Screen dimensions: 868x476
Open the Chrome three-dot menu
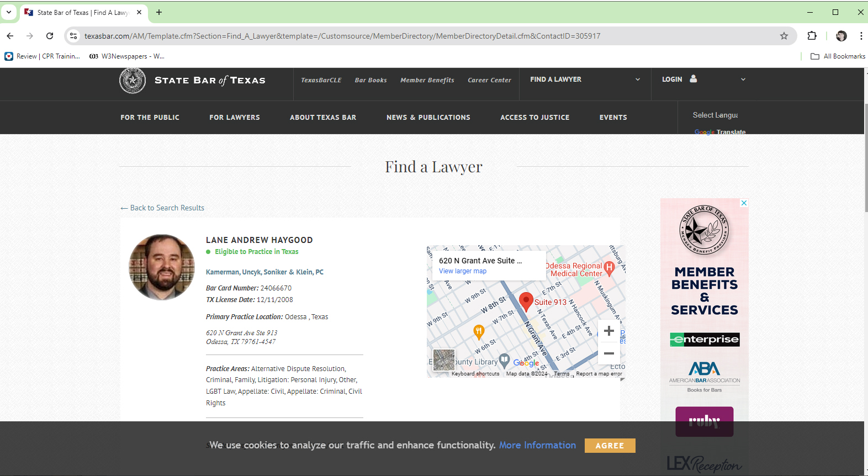[x=861, y=36]
